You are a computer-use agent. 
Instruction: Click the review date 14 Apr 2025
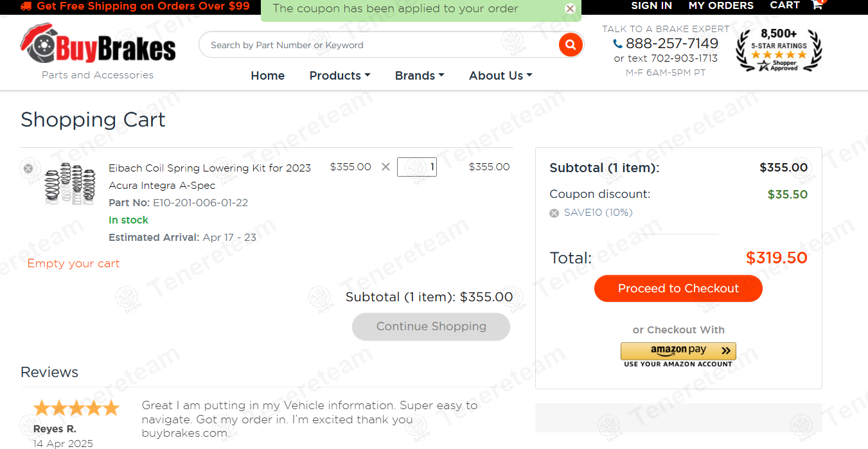63,443
